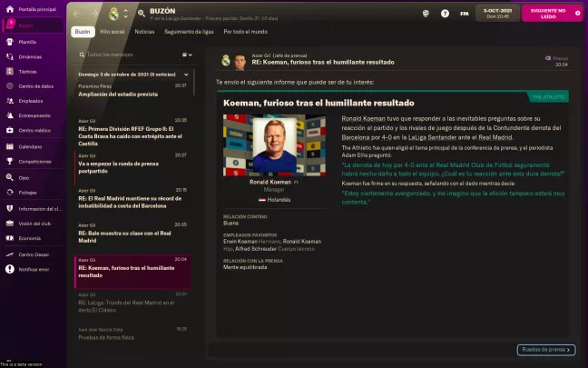This screenshot has height=368, width=588.
Task: Open the 4-0 result link
Action: 387,137
